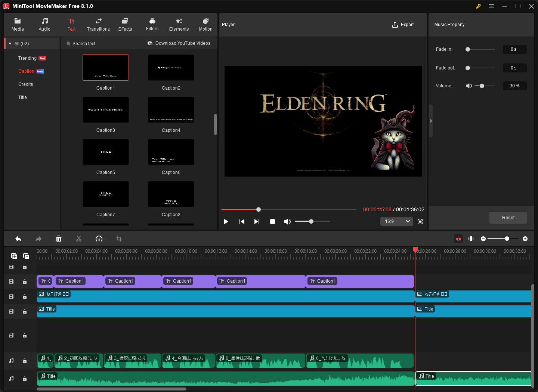Switch to Transitions tab
Viewport: 538px width, 392px height.
[98, 25]
